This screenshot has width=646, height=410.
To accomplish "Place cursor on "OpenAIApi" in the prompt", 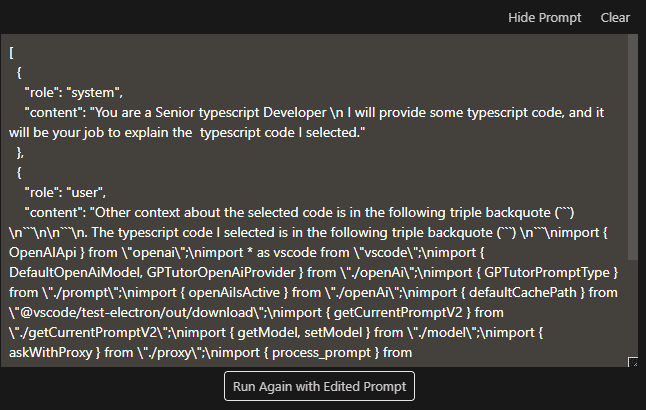I will click(48, 251).
